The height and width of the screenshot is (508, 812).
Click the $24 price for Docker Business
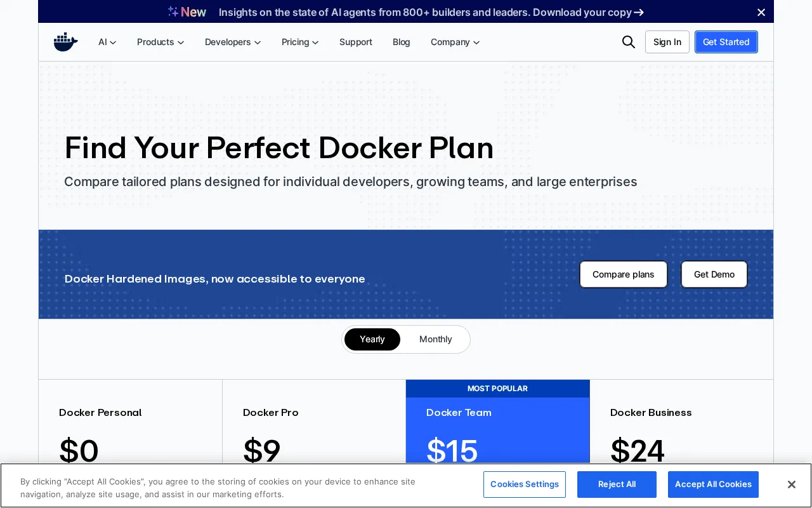tap(638, 450)
